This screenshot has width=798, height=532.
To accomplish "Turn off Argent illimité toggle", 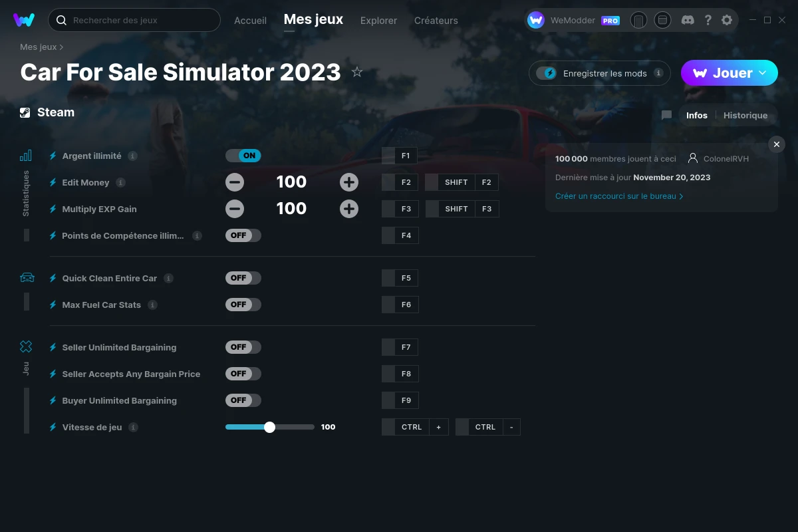I will [243, 156].
